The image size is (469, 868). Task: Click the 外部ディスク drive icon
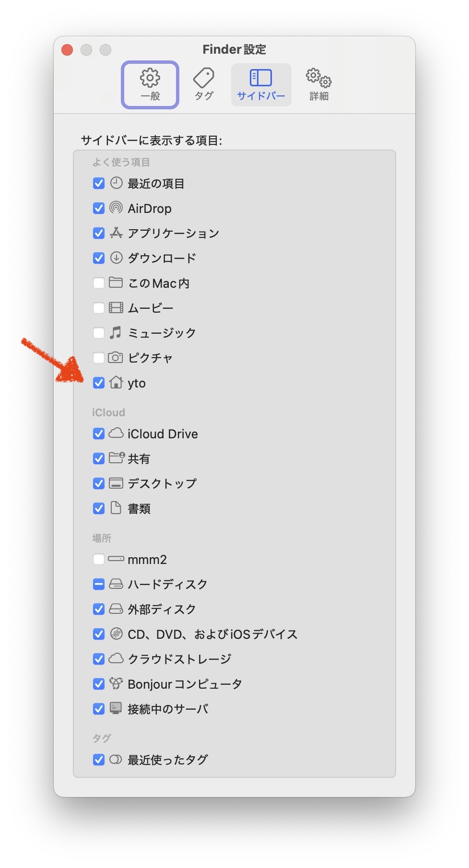(x=116, y=609)
